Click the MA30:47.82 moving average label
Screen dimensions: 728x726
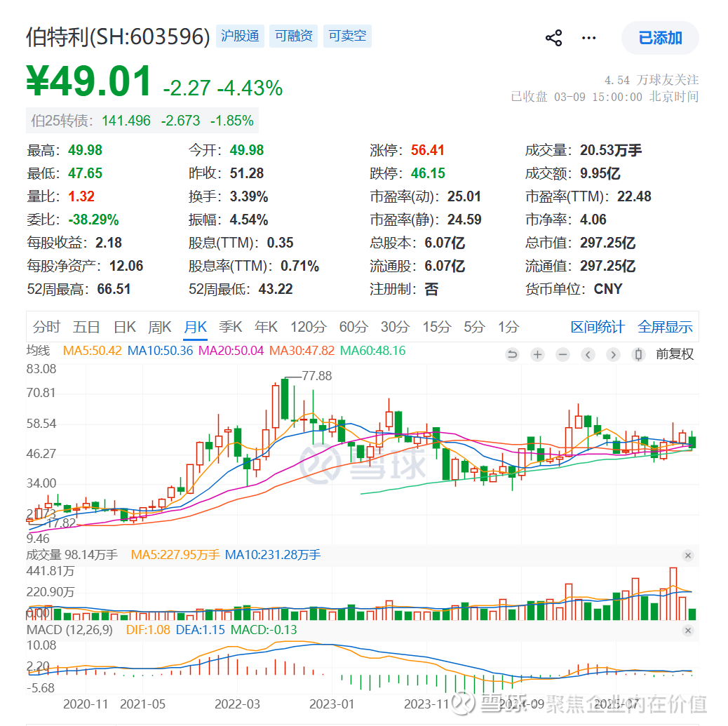coord(302,351)
